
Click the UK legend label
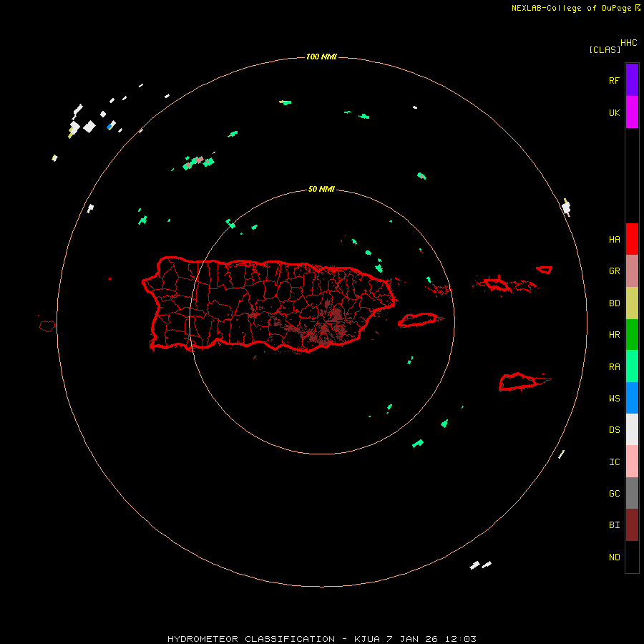click(x=614, y=112)
